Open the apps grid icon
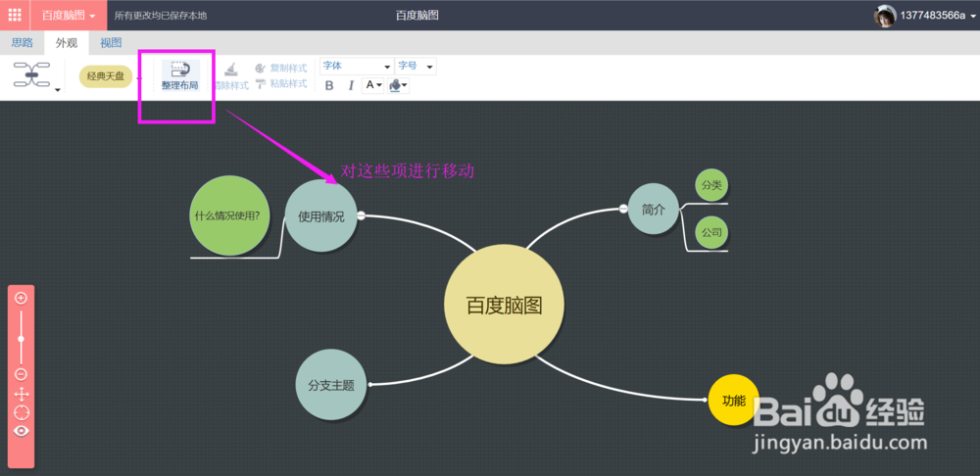The height and width of the screenshot is (476, 980). (x=15, y=15)
